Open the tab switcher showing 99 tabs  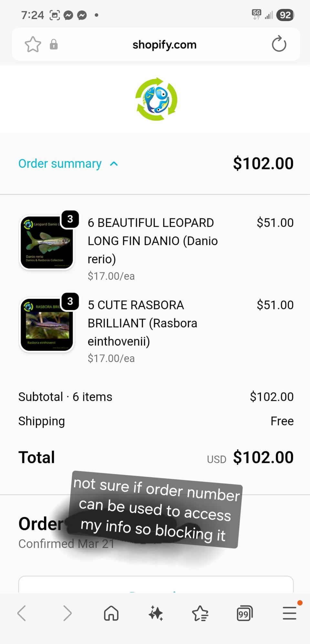(244, 613)
